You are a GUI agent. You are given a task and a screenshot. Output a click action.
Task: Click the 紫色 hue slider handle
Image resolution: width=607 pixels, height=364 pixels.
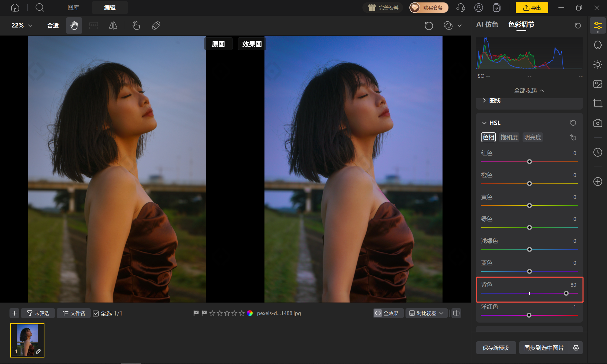pyautogui.click(x=566, y=293)
